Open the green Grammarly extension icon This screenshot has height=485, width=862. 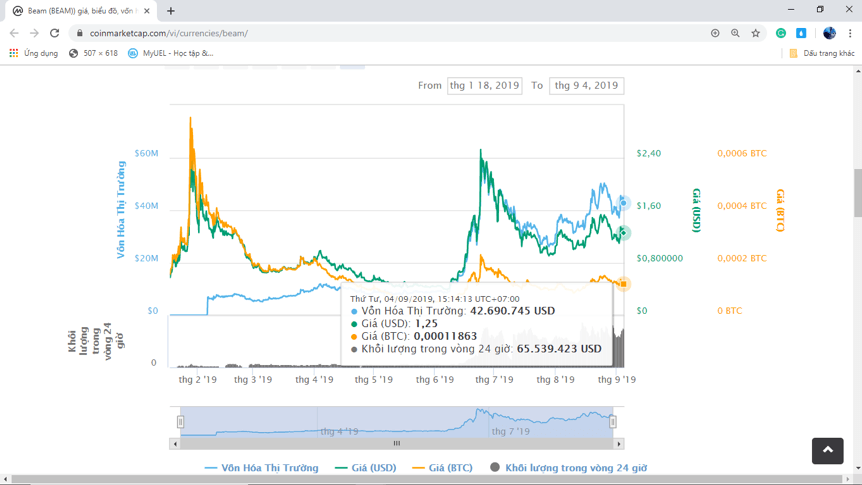pyautogui.click(x=781, y=33)
